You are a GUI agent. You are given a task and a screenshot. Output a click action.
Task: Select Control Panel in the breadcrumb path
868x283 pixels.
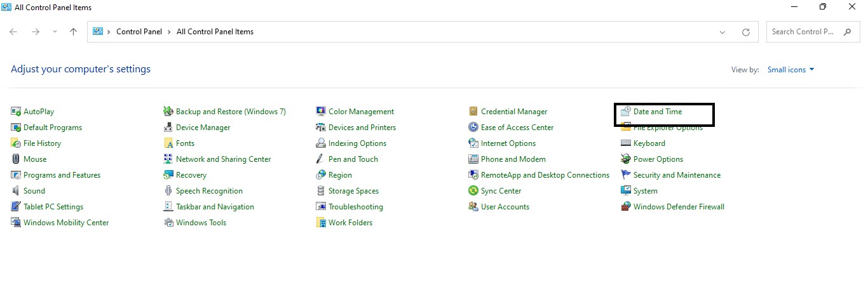139,32
